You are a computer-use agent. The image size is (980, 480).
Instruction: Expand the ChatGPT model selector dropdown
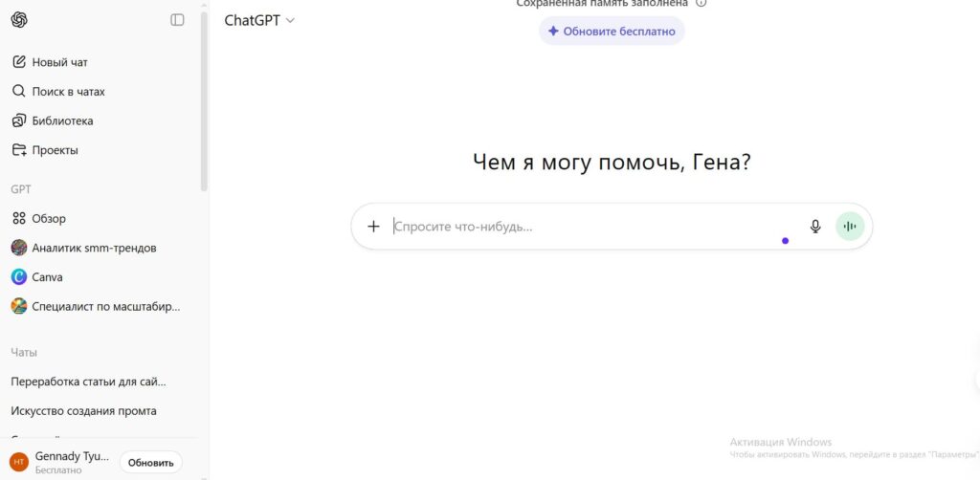point(259,20)
